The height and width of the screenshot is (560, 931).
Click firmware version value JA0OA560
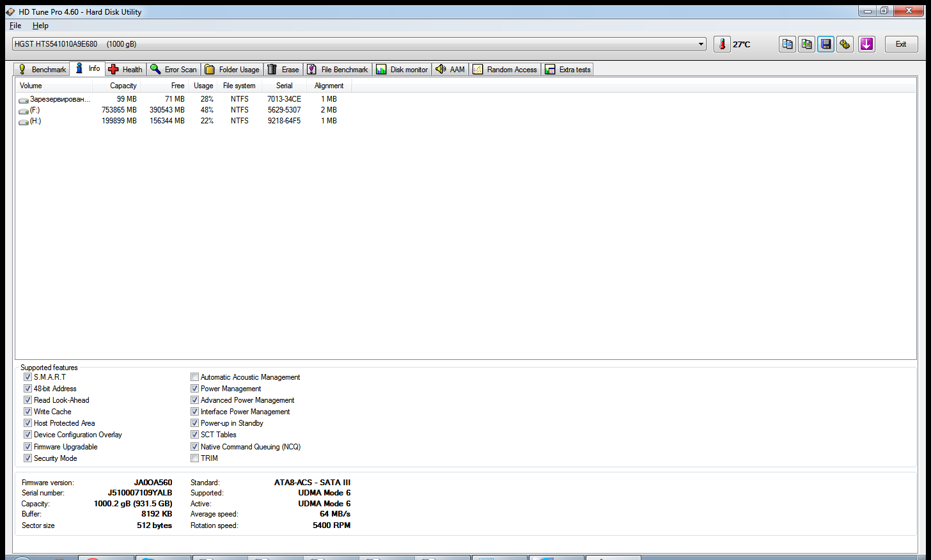tap(153, 483)
